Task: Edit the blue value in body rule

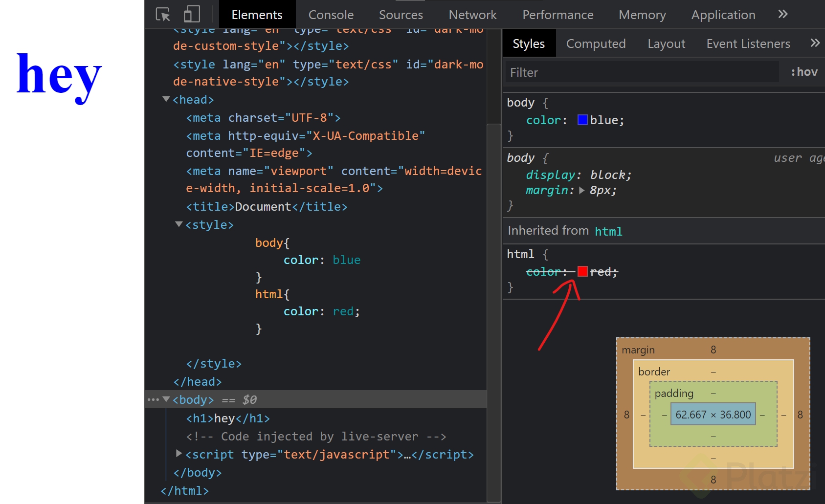Action: [603, 120]
